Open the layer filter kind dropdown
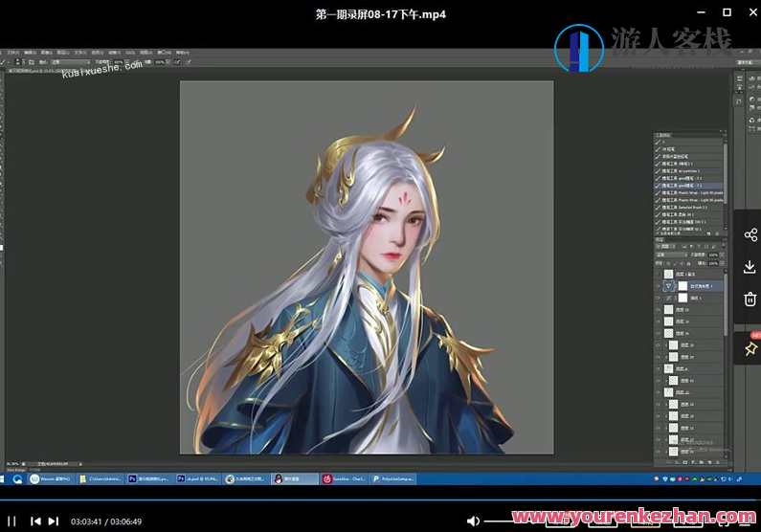 [x=667, y=246]
